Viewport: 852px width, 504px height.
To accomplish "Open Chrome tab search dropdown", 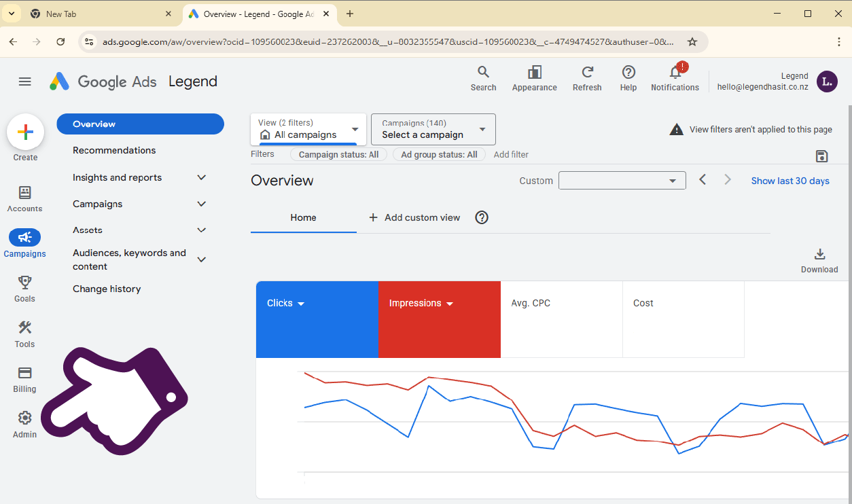I will (x=12, y=14).
